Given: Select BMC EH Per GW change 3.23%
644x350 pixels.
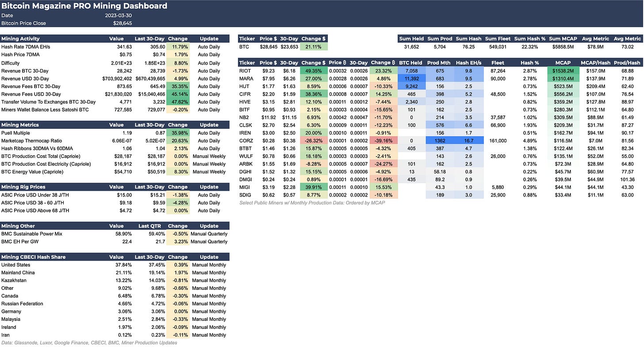Looking at the screenshot, I should (178, 242).
